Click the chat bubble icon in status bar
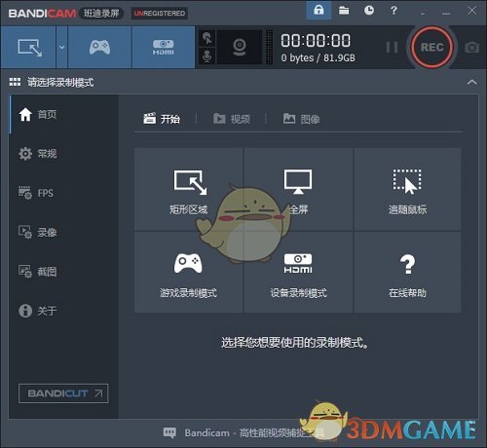 (x=169, y=432)
